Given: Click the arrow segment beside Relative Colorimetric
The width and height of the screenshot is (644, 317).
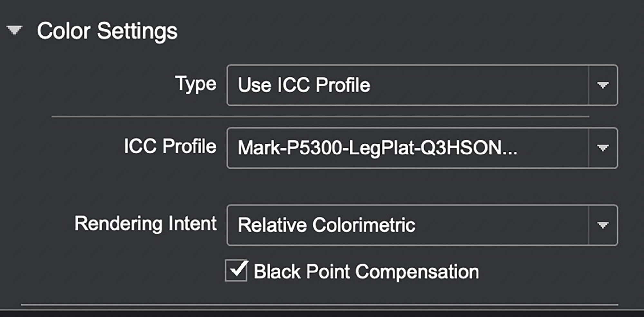Looking at the screenshot, I should (603, 225).
